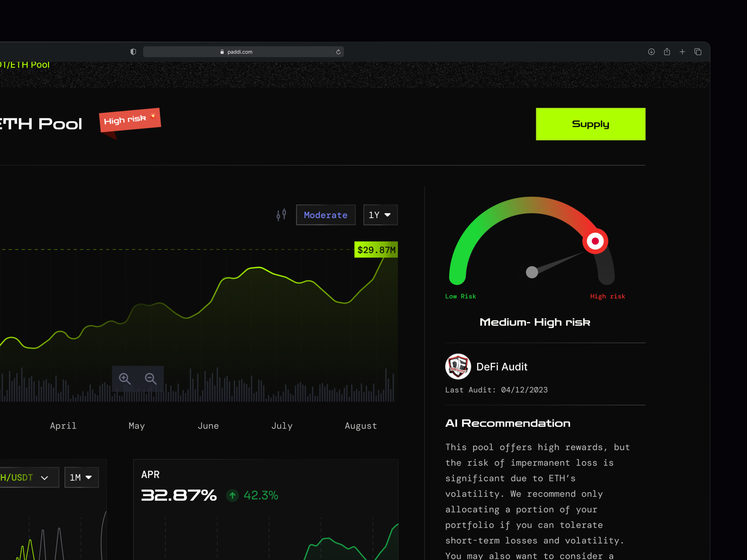Screen dimensions: 747x560
Task: Click the red marker on the risk gauge
Action: pos(595,241)
